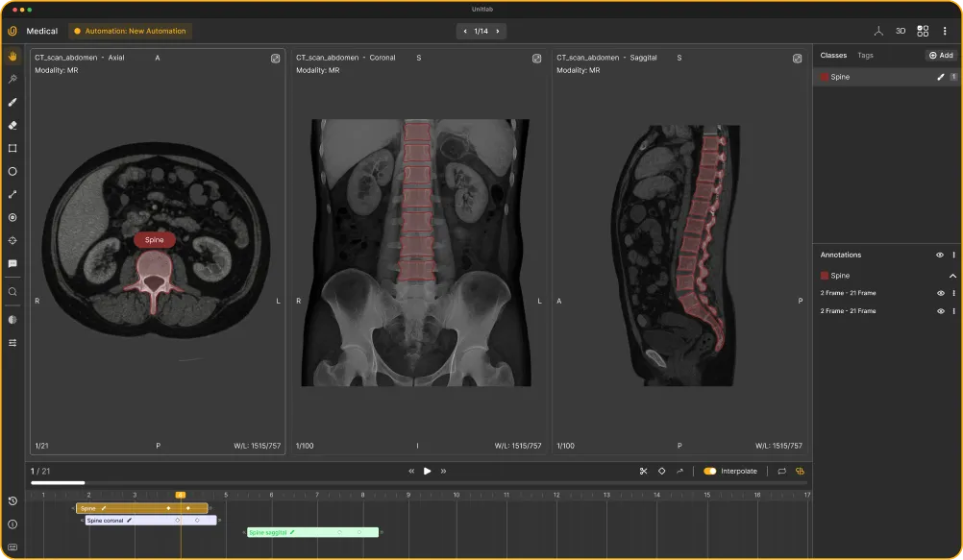This screenshot has width=963, height=560.
Task: Select the rectangle annotation tool
Action: pos(12,148)
